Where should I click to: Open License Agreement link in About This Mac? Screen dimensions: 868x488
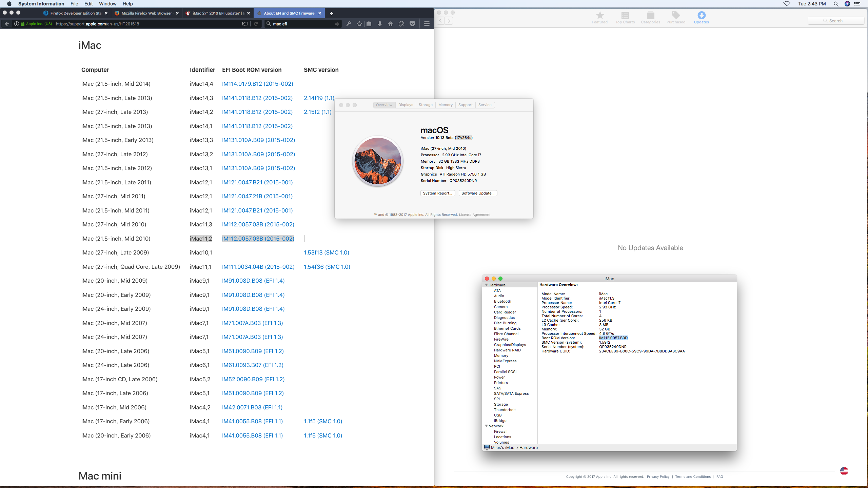click(x=474, y=215)
